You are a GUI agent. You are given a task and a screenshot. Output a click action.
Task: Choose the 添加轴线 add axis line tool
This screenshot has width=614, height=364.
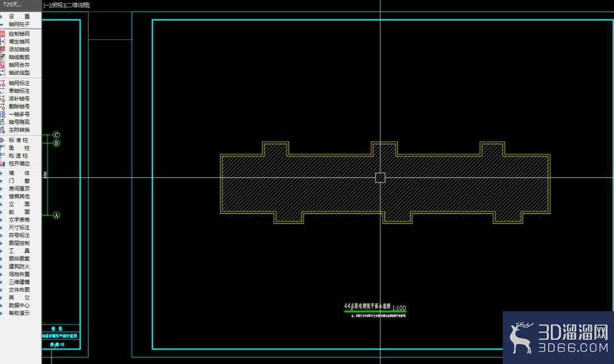point(19,49)
